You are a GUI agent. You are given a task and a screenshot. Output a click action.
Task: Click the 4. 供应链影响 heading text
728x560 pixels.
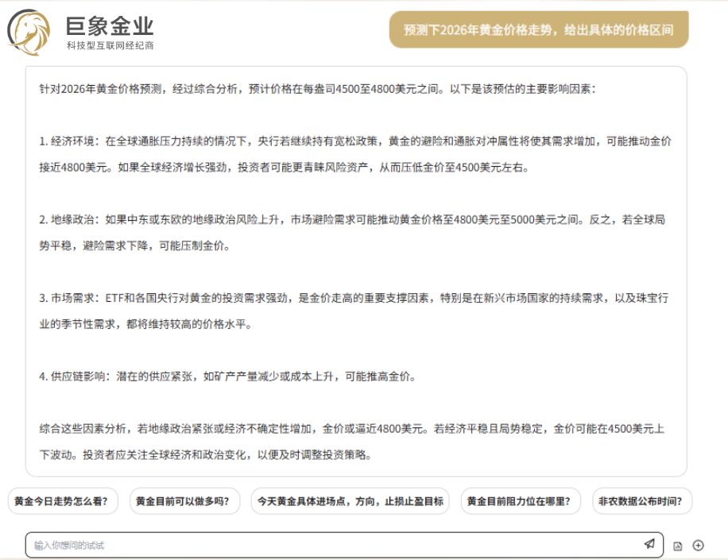point(77,377)
